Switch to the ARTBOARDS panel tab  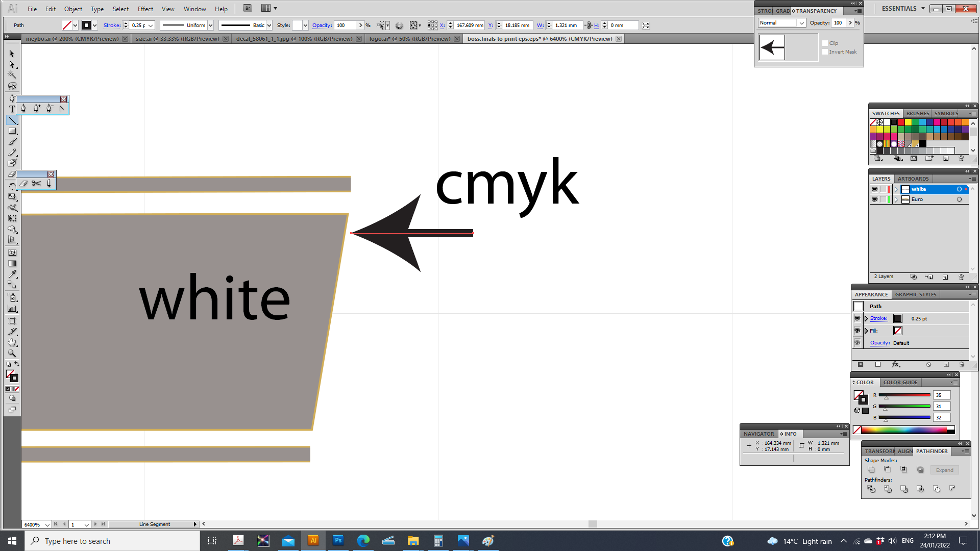tap(913, 179)
